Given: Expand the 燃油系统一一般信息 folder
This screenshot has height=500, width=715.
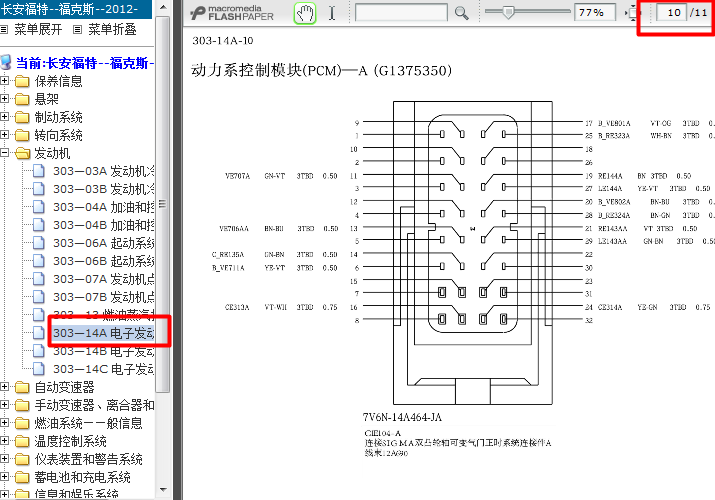Looking at the screenshot, I should coord(4,423).
